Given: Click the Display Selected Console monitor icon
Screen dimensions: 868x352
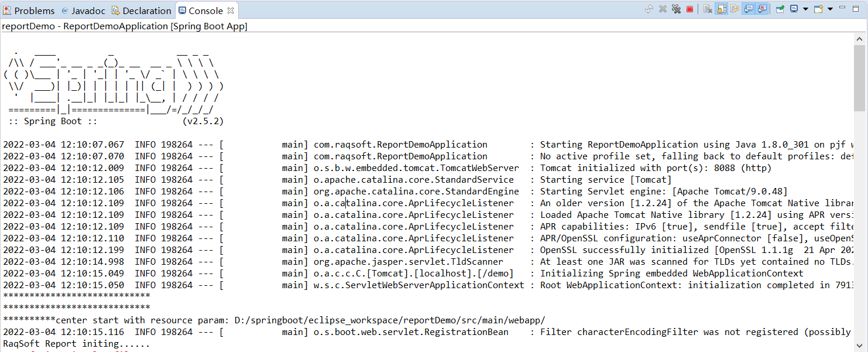Looking at the screenshot, I should click(x=794, y=9).
